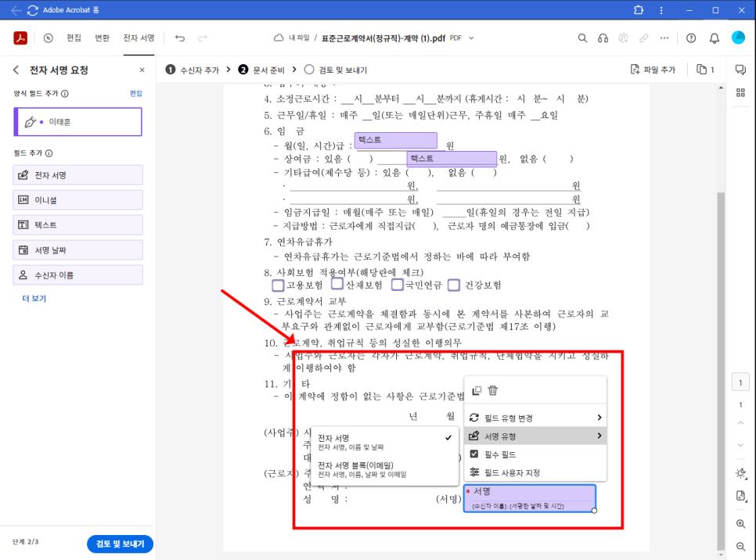This screenshot has width=756, height=560.
Task: Go to next page with down chevron
Action: 740,445
